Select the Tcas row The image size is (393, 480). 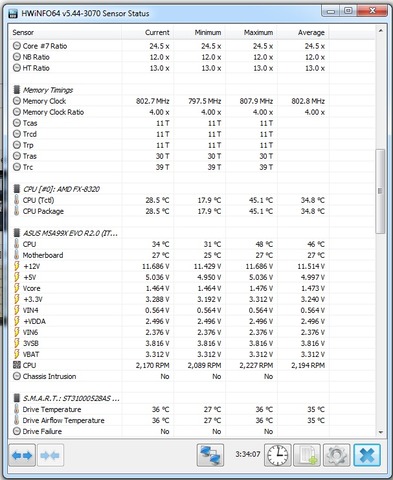(x=192, y=123)
